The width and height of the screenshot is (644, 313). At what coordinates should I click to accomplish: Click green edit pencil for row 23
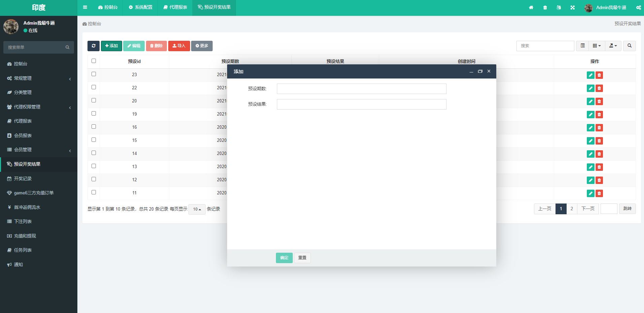point(590,75)
